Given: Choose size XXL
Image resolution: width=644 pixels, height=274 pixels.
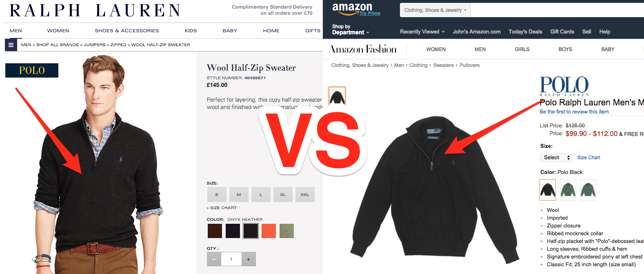Looking at the screenshot, I should point(305,195).
